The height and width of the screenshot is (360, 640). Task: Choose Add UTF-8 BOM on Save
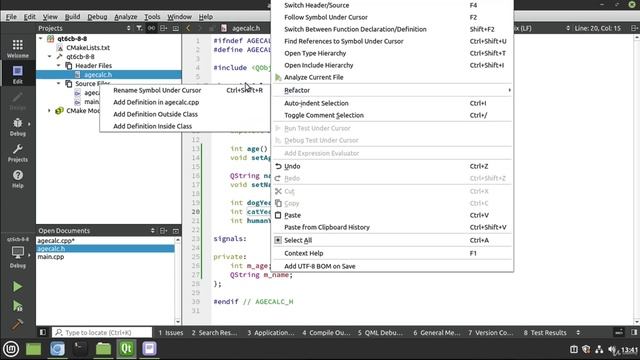click(393, 266)
